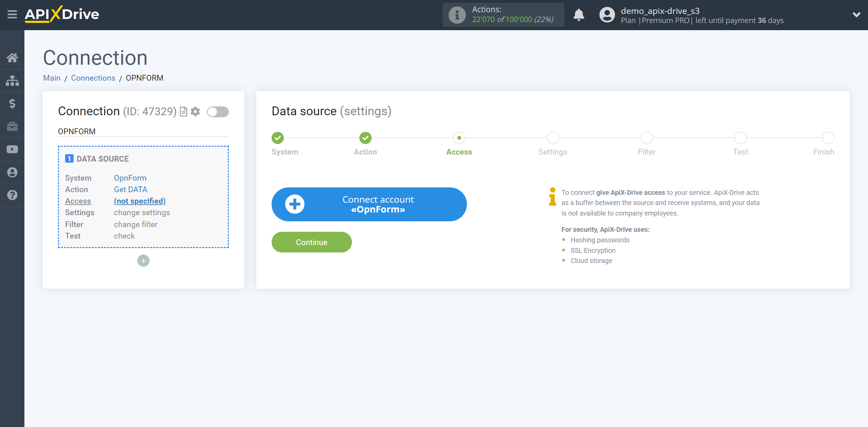Toggle the connection enable/disable switch
Screen dimensions: 868x427
[218, 112]
